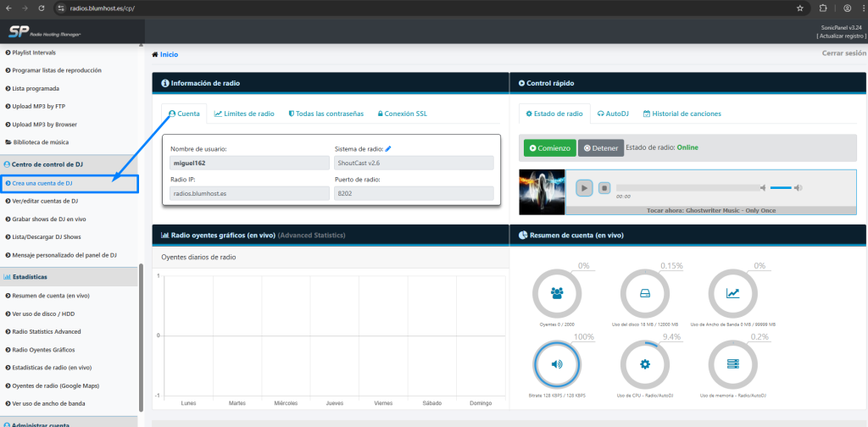Go forward with the browser forward arrow
Viewport: 868px width, 427px height.
pos(25,8)
